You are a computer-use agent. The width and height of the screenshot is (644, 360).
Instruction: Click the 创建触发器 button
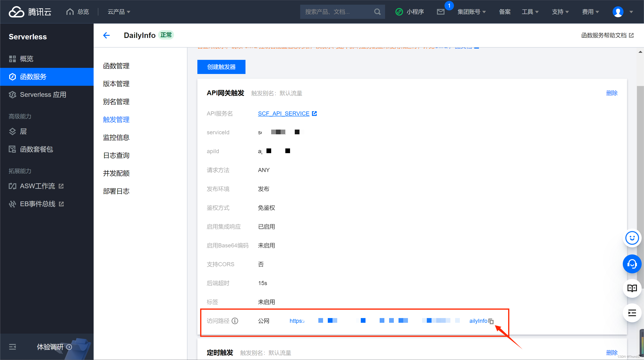(x=221, y=67)
